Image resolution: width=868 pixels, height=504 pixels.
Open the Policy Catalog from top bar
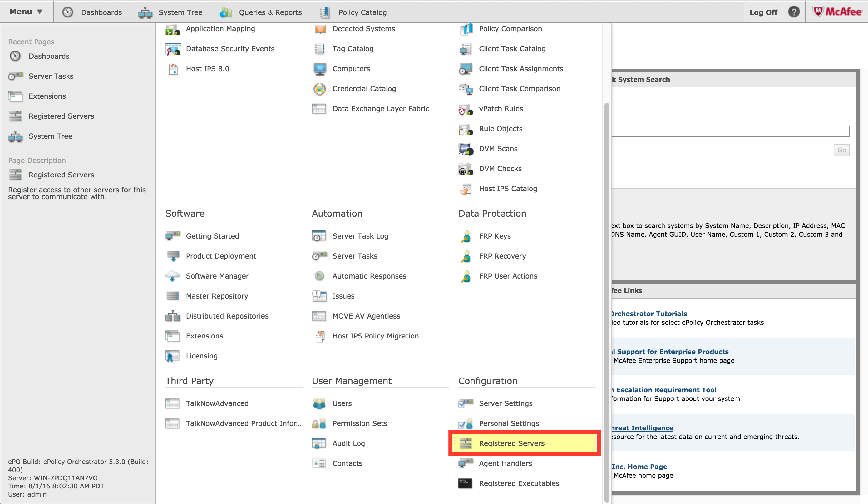pos(362,12)
